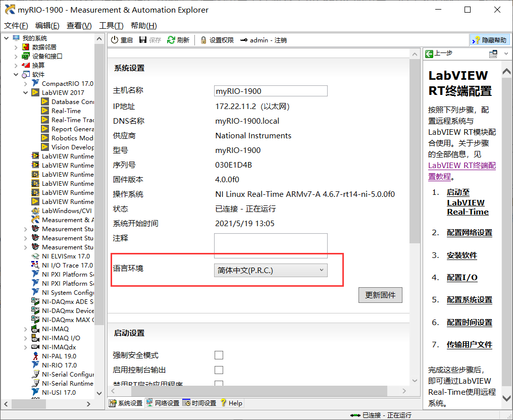Switch to the 系统设置 tab
Viewport: 513px width, 420px height.
click(125, 403)
